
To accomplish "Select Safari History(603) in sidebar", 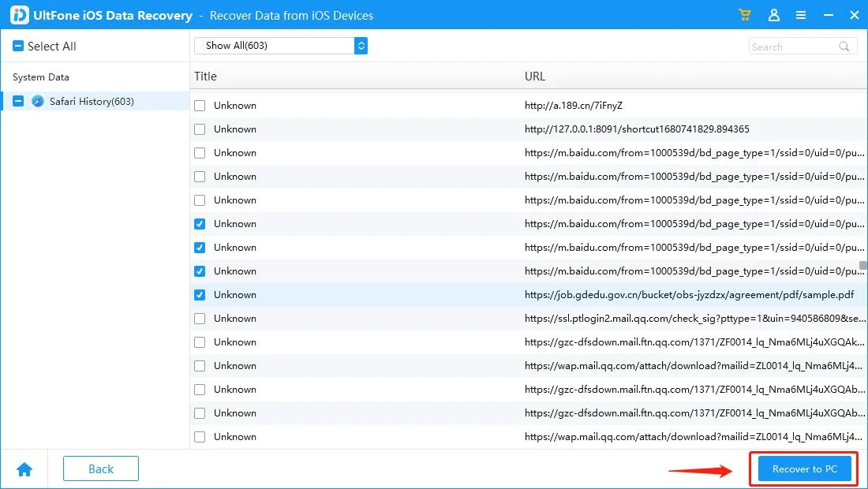I will pos(92,102).
